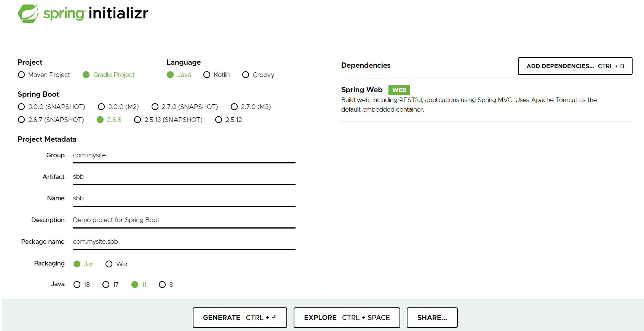Screen dimensions: 644x331
Task: Select Java version 11
Action: pyautogui.click(x=139, y=285)
